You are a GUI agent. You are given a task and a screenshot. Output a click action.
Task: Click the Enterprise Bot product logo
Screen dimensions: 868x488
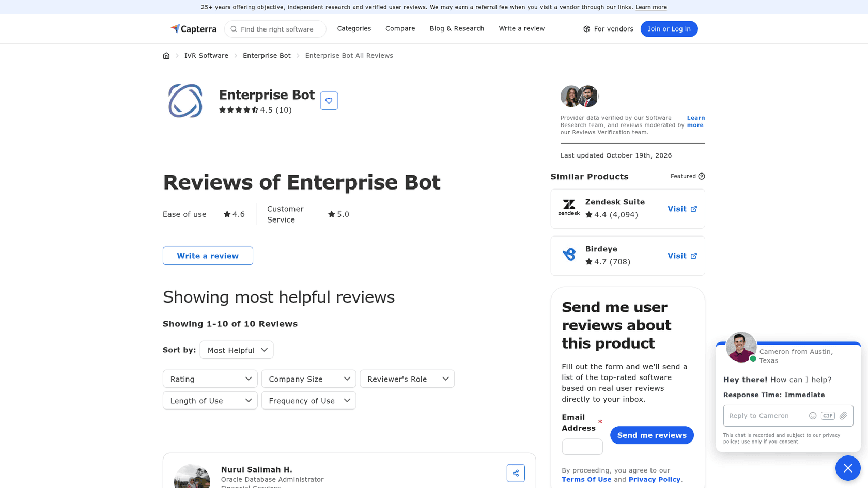[185, 101]
